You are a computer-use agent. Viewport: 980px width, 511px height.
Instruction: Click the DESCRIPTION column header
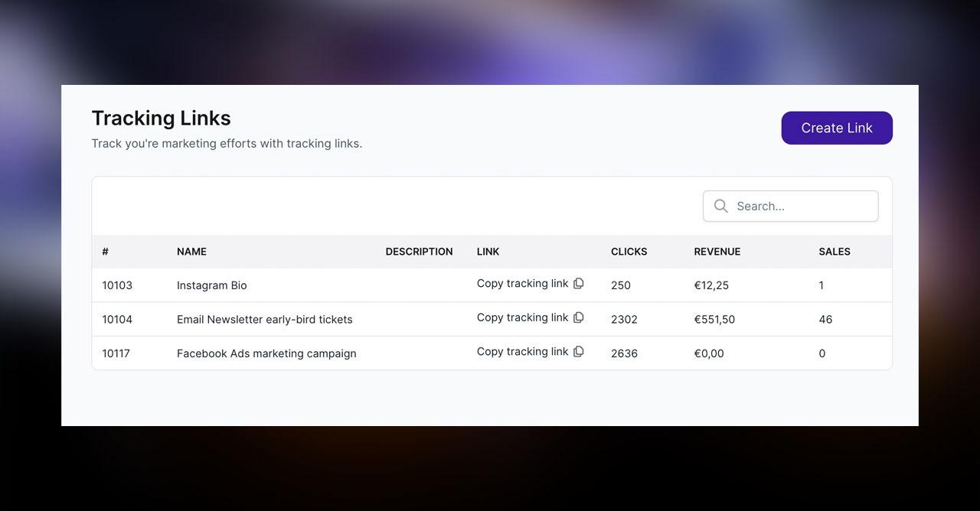(419, 252)
